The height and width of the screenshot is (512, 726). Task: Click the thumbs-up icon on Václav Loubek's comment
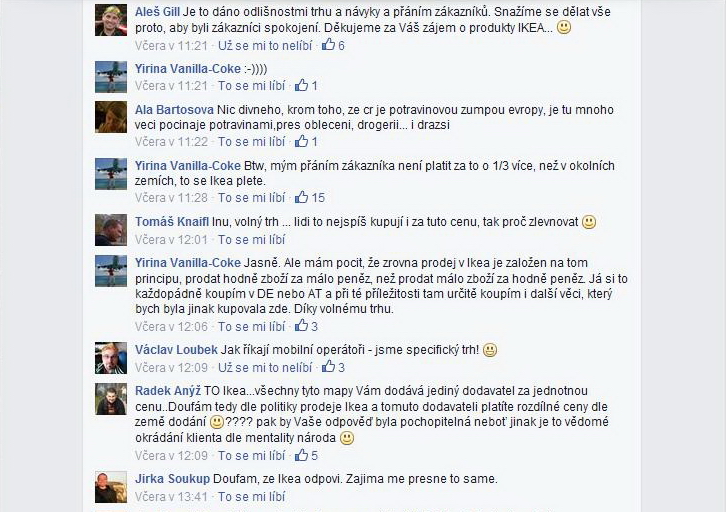(x=328, y=367)
